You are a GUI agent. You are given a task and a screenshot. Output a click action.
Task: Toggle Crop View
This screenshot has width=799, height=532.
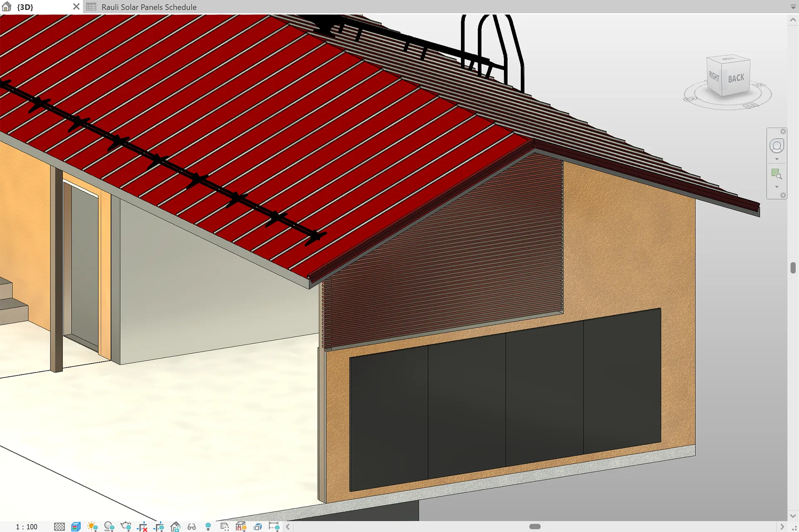(142, 527)
